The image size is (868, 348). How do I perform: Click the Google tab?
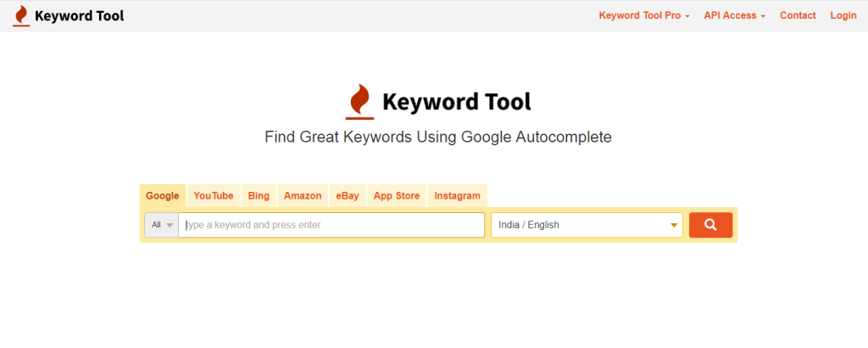click(x=163, y=195)
